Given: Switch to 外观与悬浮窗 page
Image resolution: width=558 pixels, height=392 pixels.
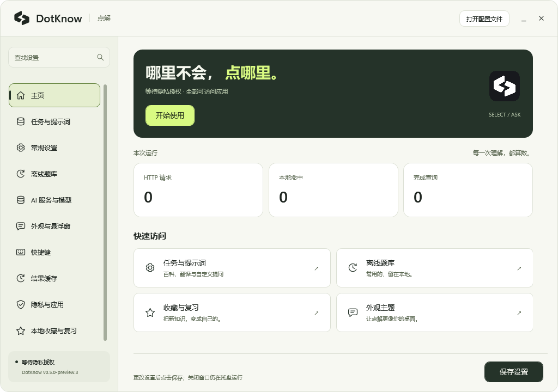Looking at the screenshot, I should pyautogui.click(x=54, y=226).
